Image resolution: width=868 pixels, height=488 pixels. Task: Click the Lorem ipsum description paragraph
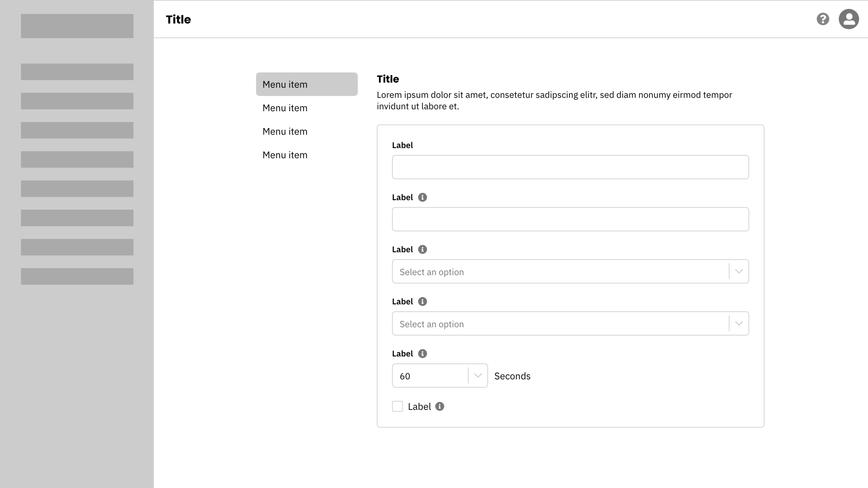tap(554, 101)
